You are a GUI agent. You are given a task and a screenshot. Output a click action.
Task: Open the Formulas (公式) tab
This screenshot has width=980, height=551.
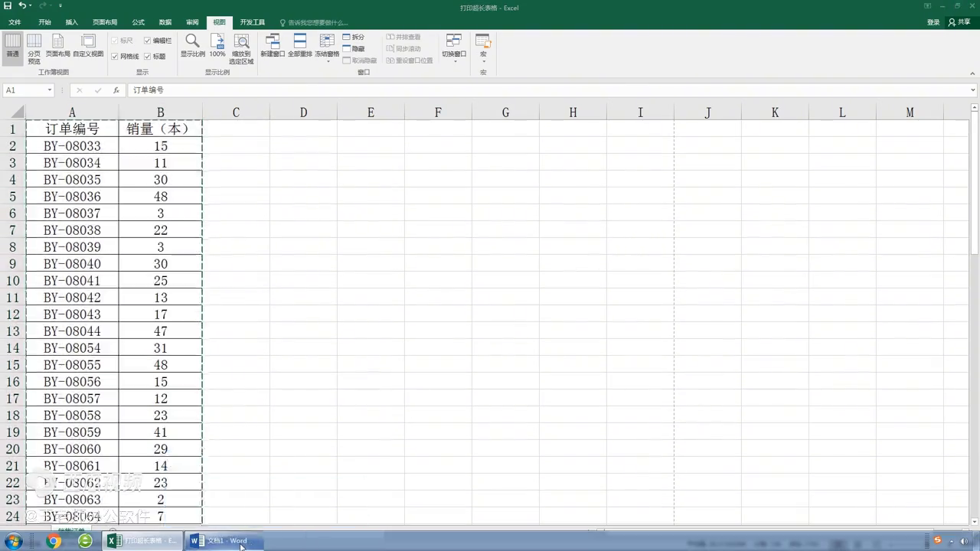point(139,23)
